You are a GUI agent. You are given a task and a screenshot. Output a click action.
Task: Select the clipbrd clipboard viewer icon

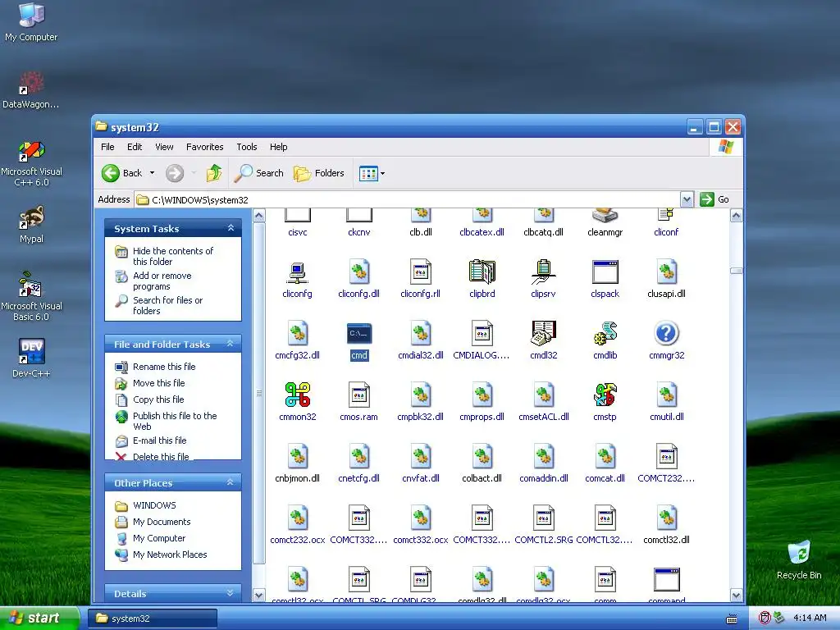point(482,279)
